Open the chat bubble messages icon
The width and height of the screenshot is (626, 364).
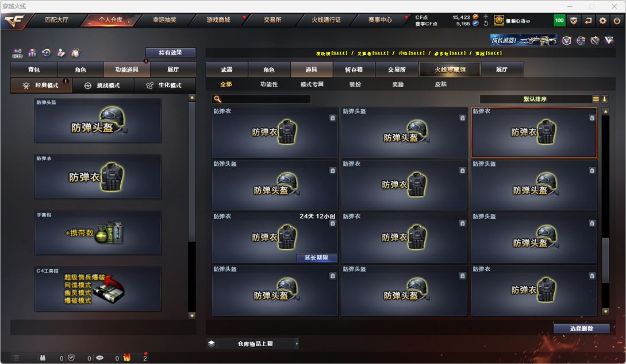100,358
